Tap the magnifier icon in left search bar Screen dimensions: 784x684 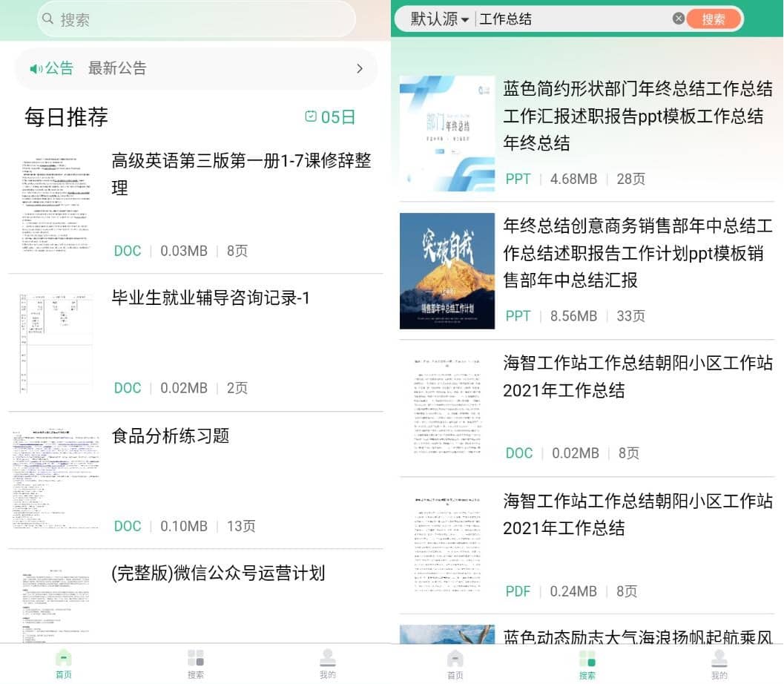click(x=49, y=19)
